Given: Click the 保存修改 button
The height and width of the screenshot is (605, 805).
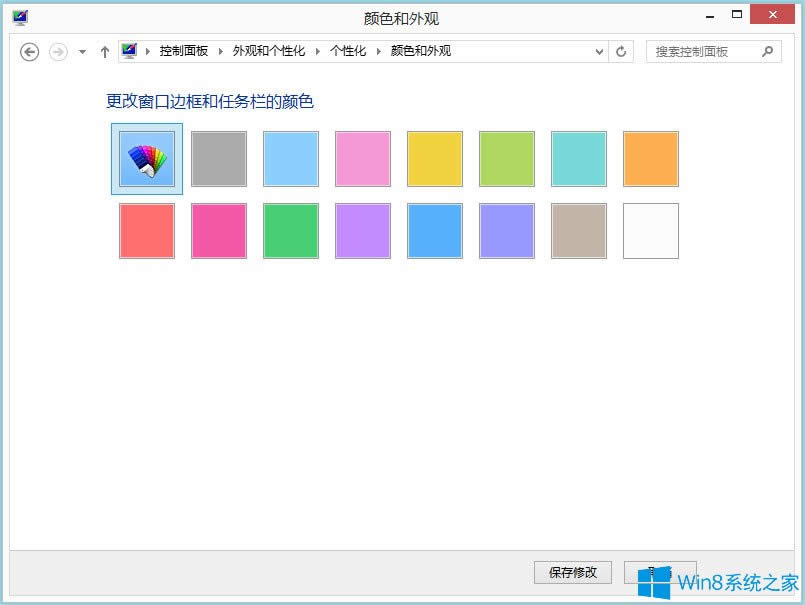Looking at the screenshot, I should pos(572,572).
